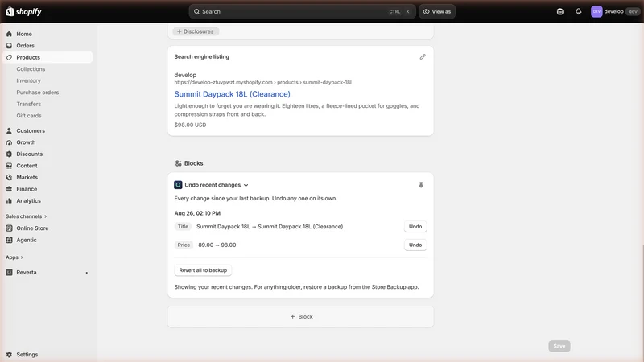
Task: Pin the Undo recent changes block
Action: 421,185
